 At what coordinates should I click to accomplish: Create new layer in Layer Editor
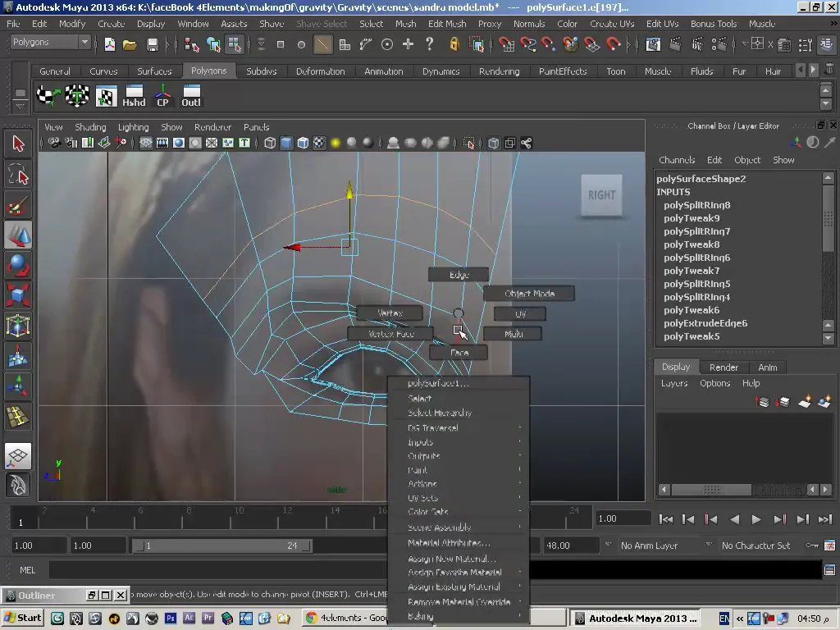point(804,401)
